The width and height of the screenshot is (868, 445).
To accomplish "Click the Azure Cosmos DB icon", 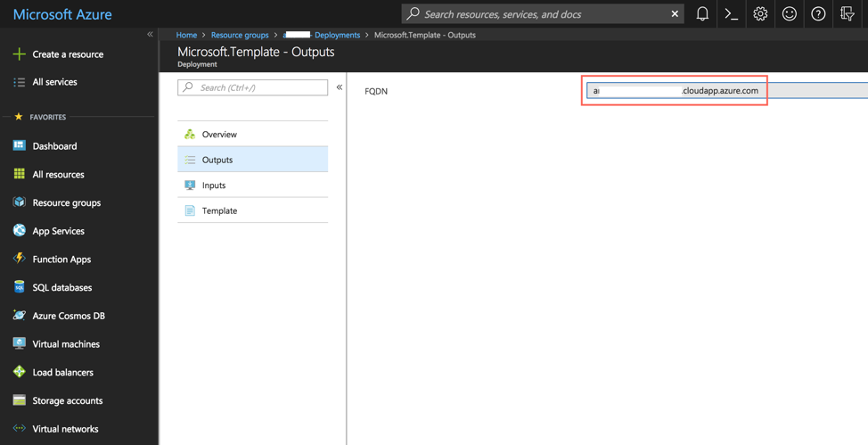I will [x=20, y=316].
